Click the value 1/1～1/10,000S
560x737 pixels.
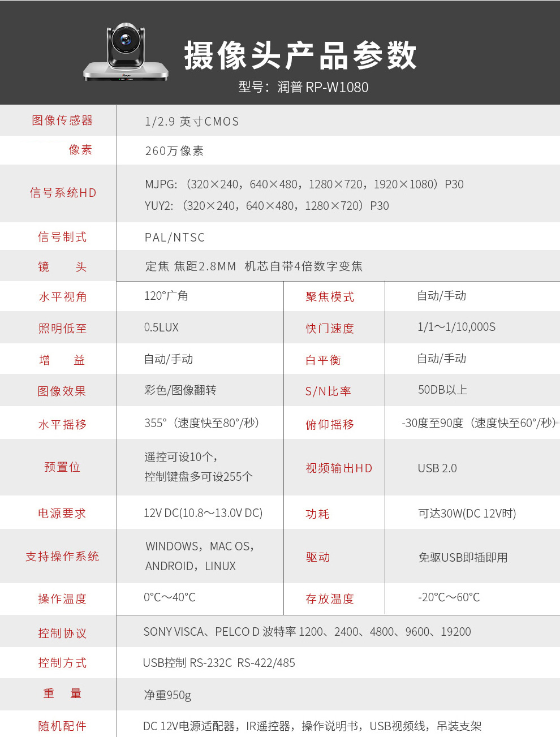tap(456, 327)
